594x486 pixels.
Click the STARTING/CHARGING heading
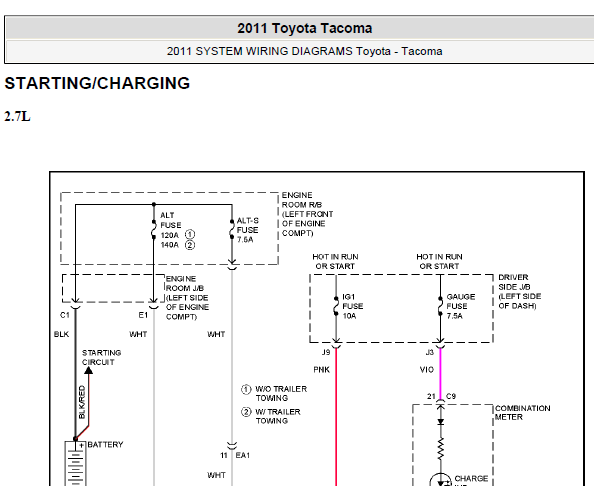(x=97, y=83)
